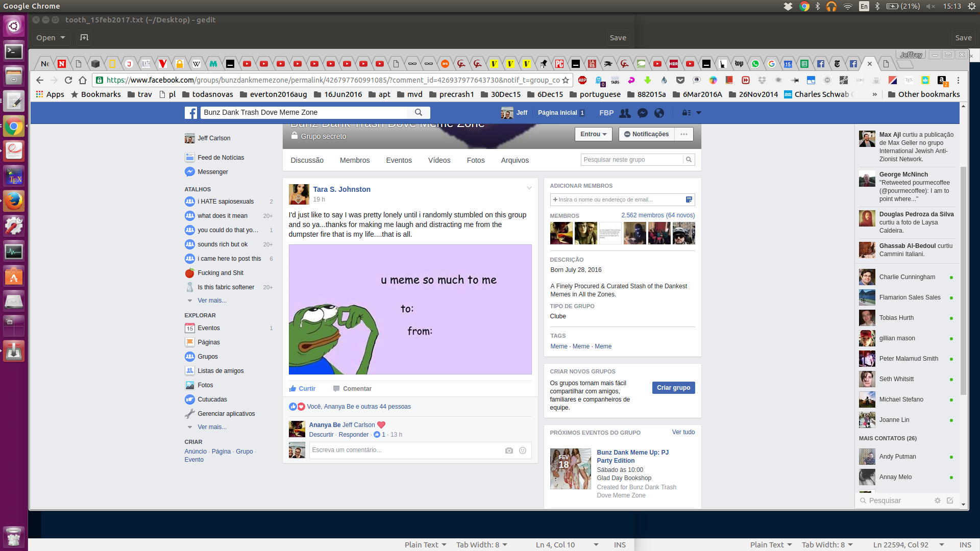980x551 pixels.
Task: Open Other bookmarks folder
Action: point(924,94)
